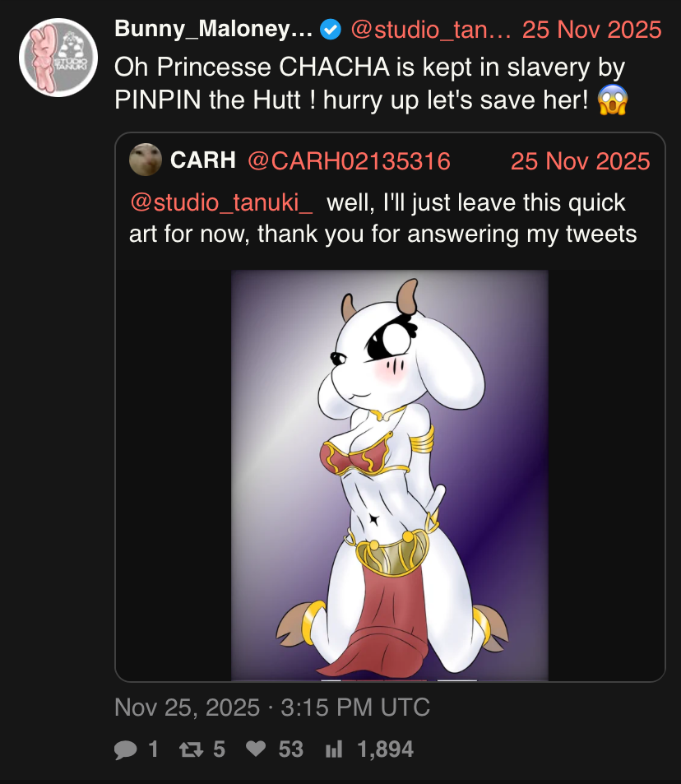Screen dimensions: 681x784
Task: Click the screaming face emoji
Action: [x=613, y=99]
